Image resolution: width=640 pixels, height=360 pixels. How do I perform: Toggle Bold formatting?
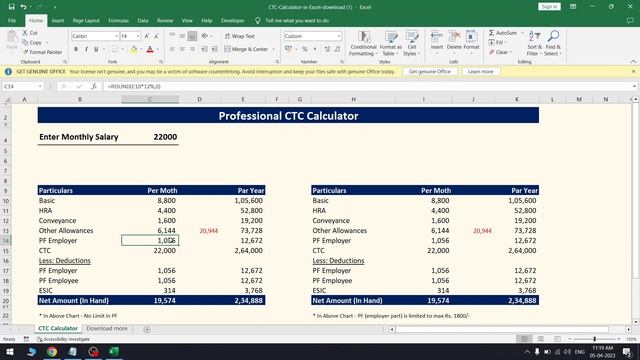click(x=76, y=49)
